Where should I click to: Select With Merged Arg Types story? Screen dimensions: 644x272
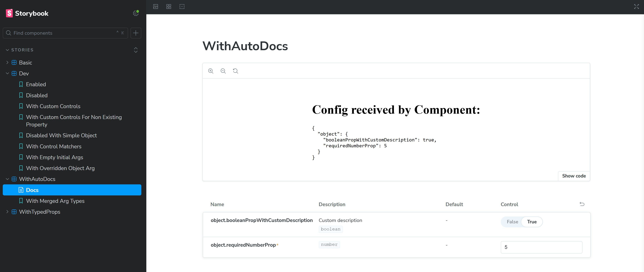coord(55,201)
